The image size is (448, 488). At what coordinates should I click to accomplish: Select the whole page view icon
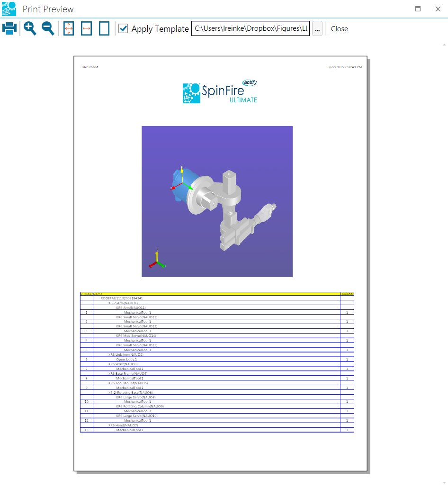point(104,28)
